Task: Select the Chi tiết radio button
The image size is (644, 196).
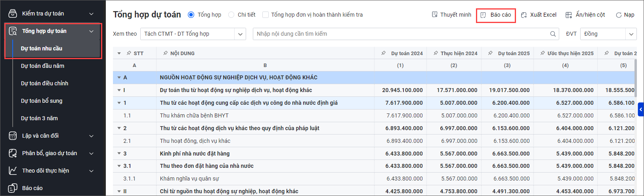Action: (x=231, y=15)
